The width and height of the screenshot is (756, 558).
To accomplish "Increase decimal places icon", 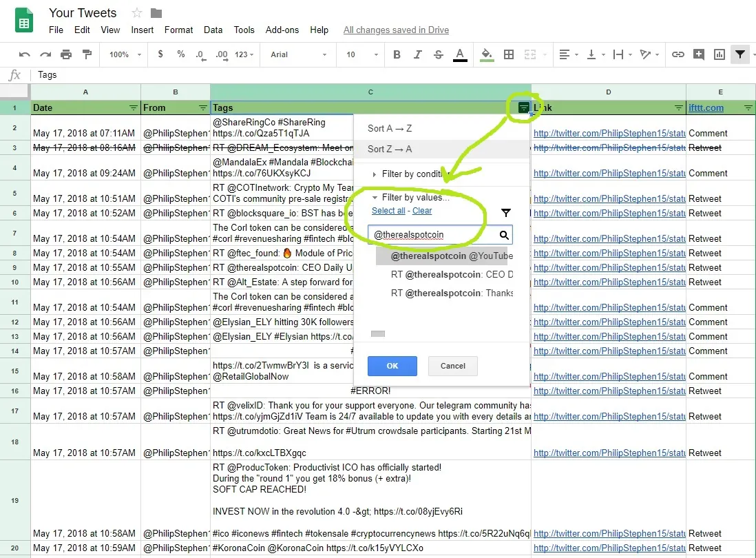I will [x=222, y=55].
